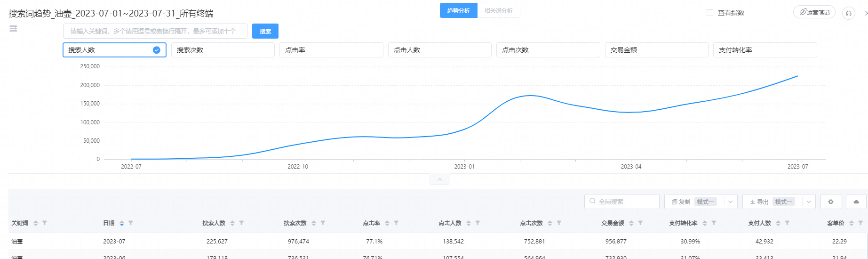Image resolution: width=868 pixels, height=259 pixels.
Task: Click filter icon for 交易金额 column
Action: (x=640, y=223)
